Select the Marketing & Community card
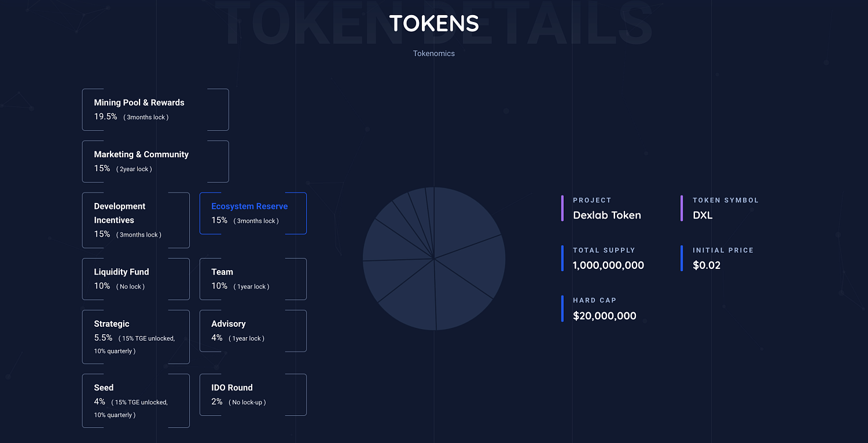Image resolution: width=868 pixels, height=443 pixels. (x=155, y=161)
